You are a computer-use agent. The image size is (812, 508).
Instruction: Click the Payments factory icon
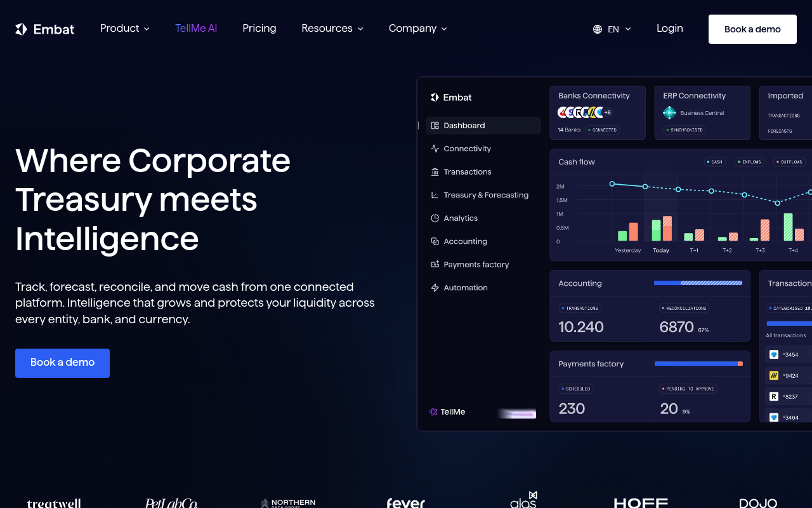point(435,265)
